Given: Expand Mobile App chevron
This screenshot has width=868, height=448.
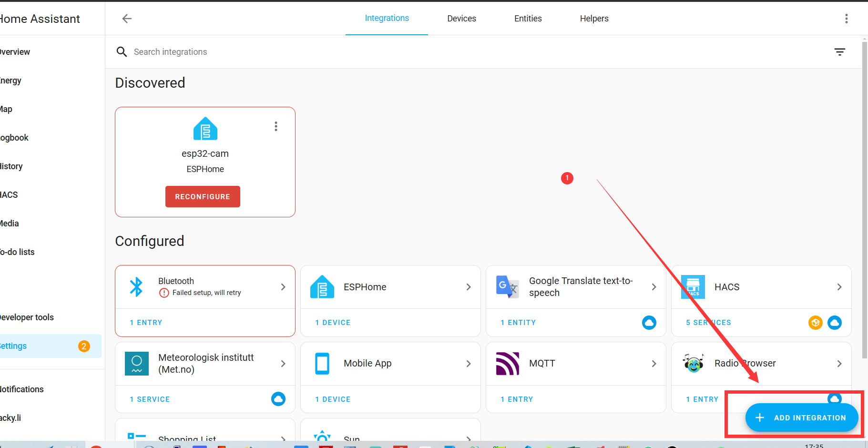Looking at the screenshot, I should coord(469,364).
